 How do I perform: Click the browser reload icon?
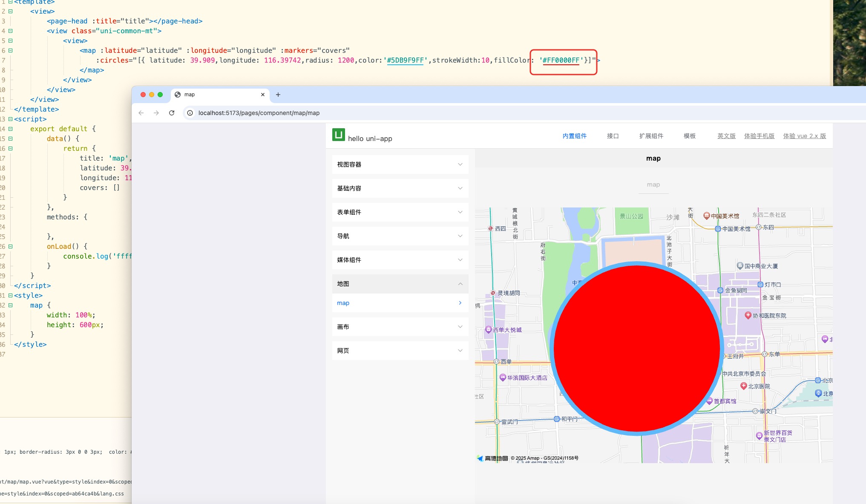pos(172,113)
